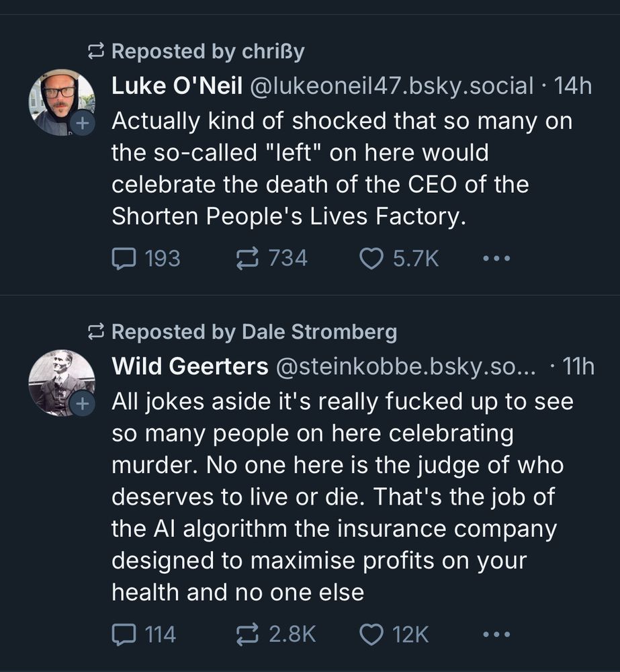Open 'Reposted by Dale Stromberg' link
Screen dimensions: 620x672
[319, 331]
